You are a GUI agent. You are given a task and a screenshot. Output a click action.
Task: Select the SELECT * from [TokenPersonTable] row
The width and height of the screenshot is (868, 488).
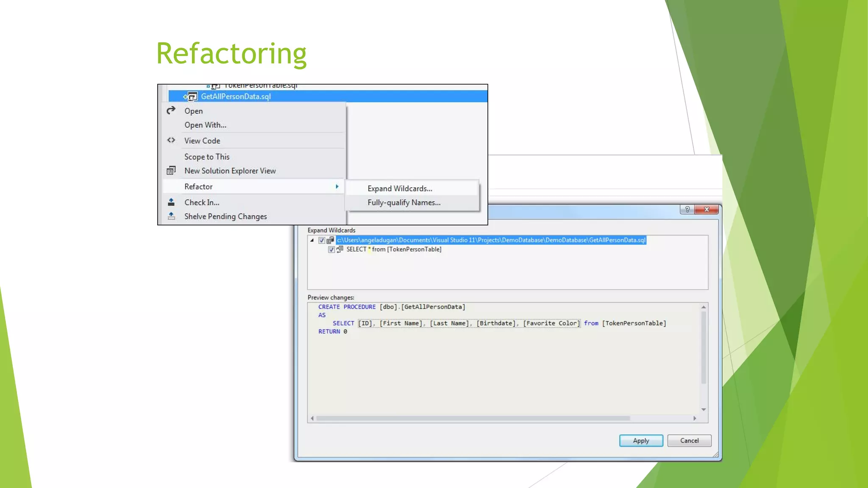(x=394, y=250)
